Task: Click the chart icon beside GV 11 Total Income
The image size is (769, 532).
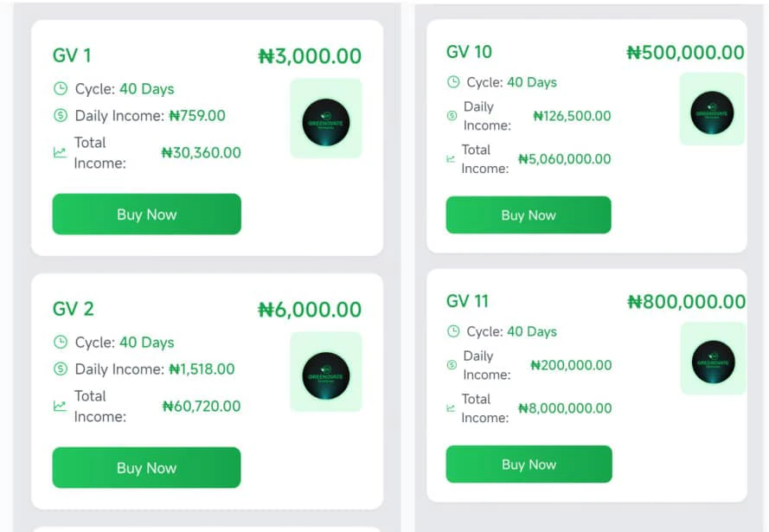Action: pos(451,408)
